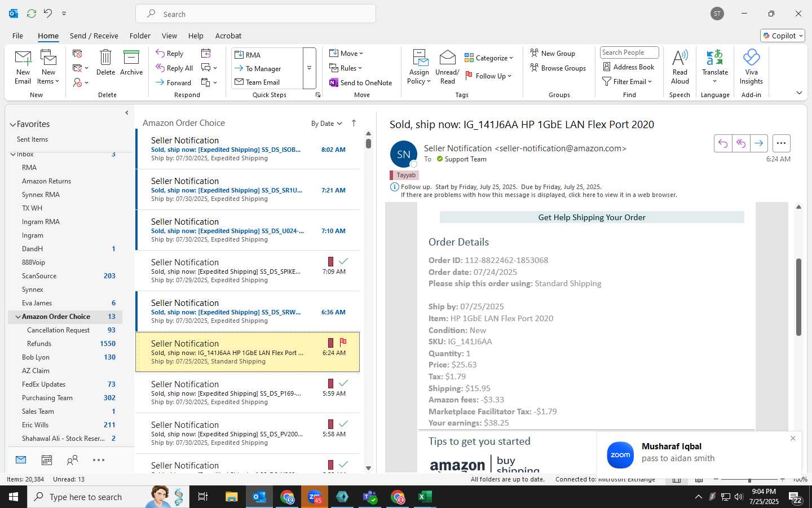Toggle the completed check on the 5:59 AM email

[x=343, y=383]
